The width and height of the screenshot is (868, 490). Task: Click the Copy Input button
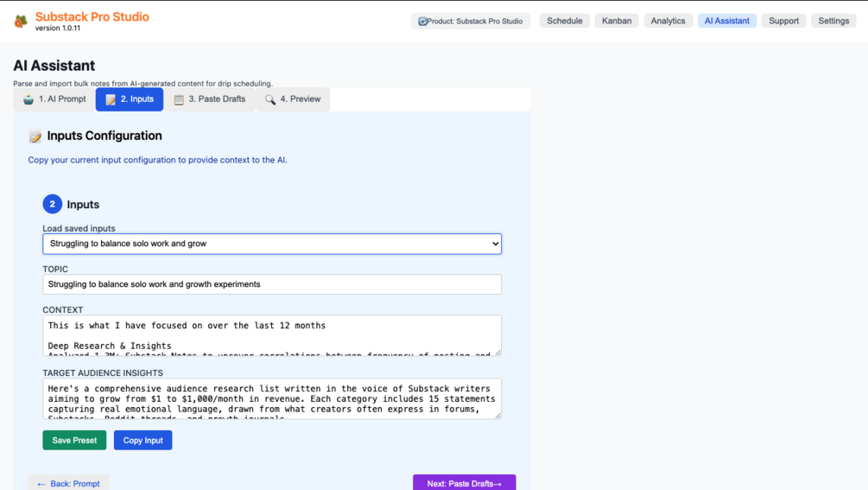pyautogui.click(x=143, y=440)
